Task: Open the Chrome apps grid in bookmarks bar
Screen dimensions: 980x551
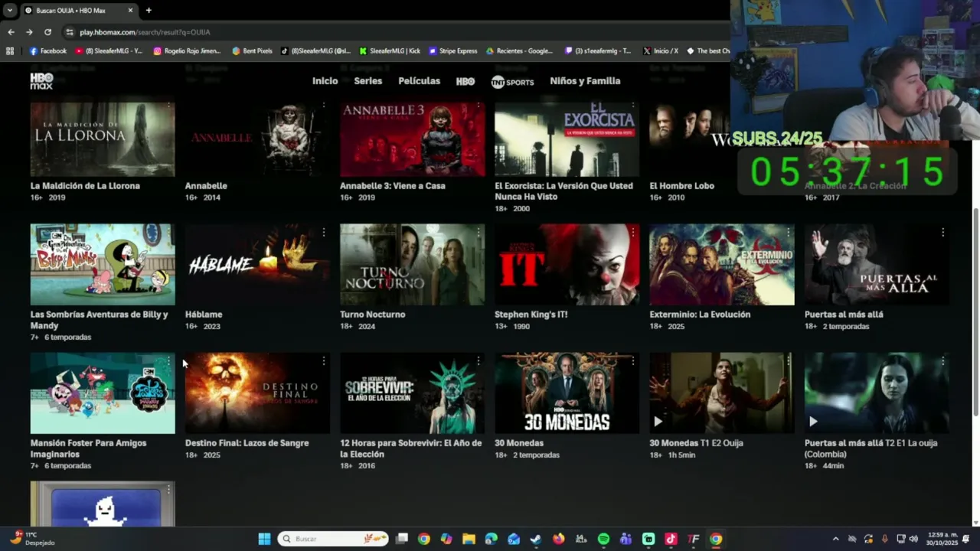Action: (x=10, y=51)
